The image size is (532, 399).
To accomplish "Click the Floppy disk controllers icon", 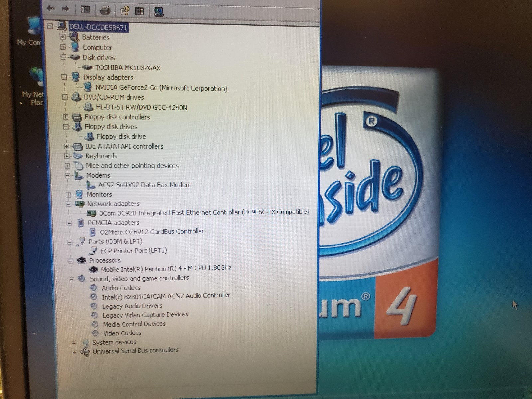I will tap(77, 117).
